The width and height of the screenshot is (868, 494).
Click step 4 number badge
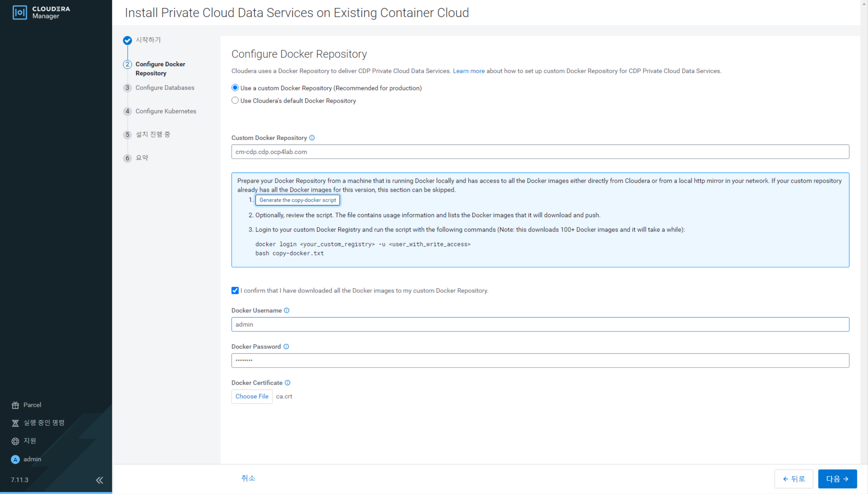click(127, 111)
